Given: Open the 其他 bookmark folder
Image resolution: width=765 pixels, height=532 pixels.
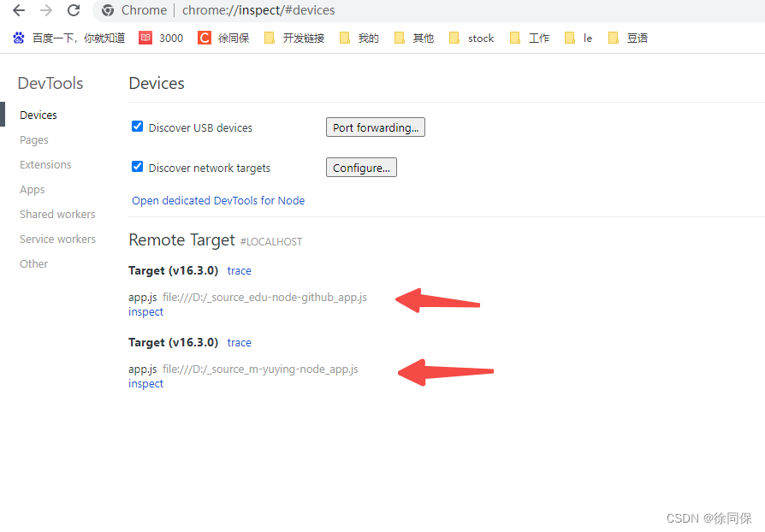Looking at the screenshot, I should coord(413,38).
